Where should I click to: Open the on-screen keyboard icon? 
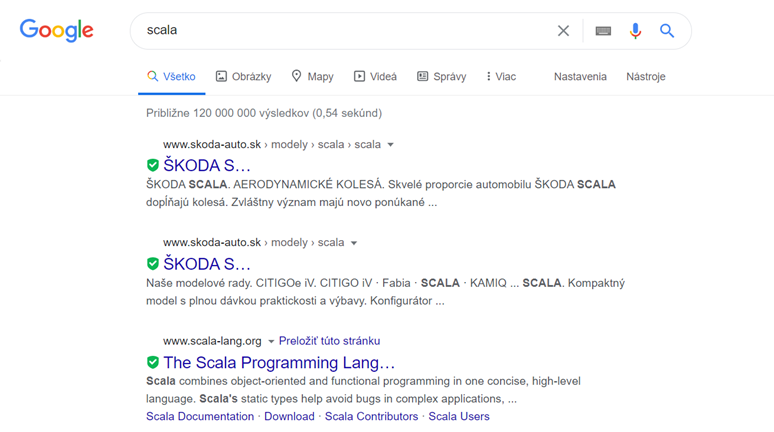603,31
